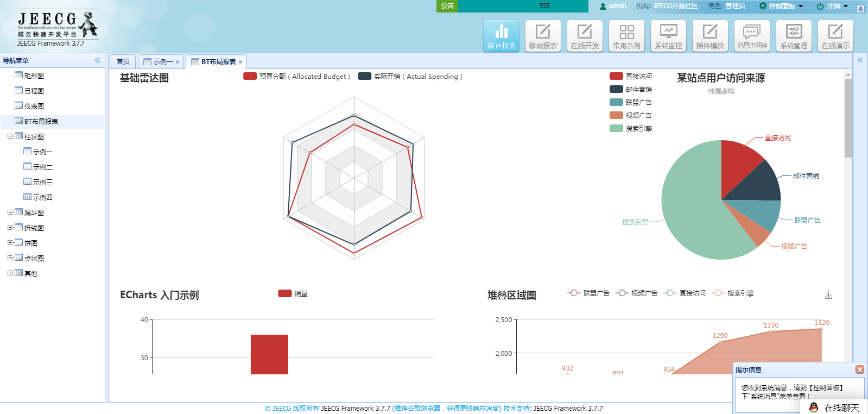The image size is (868, 414).
Task: Expand the 饼图 tree node
Action: 10,243
